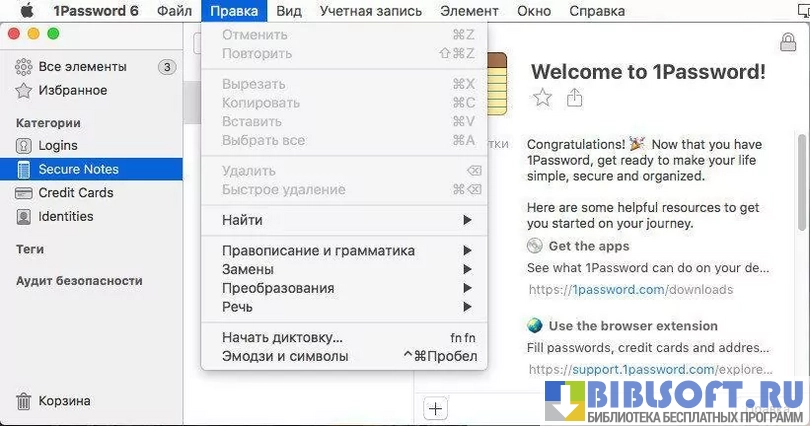
Task: Select Эмодзи и символы menu item
Action: [x=285, y=356]
